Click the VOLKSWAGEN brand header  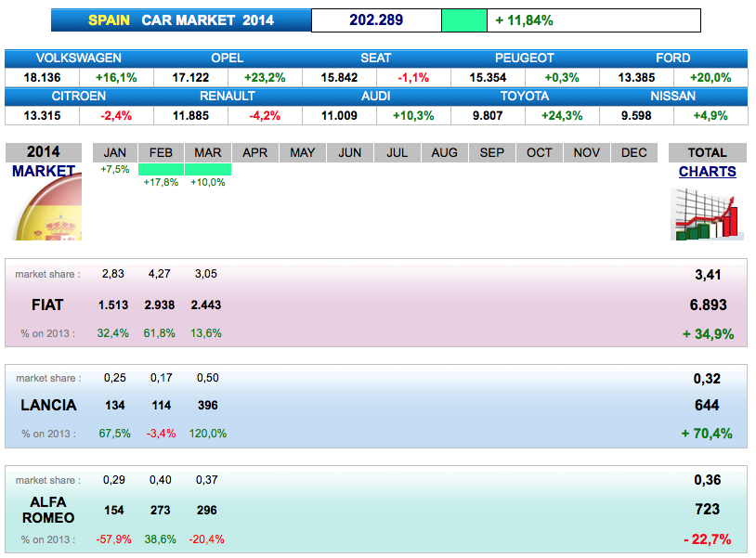(79, 58)
